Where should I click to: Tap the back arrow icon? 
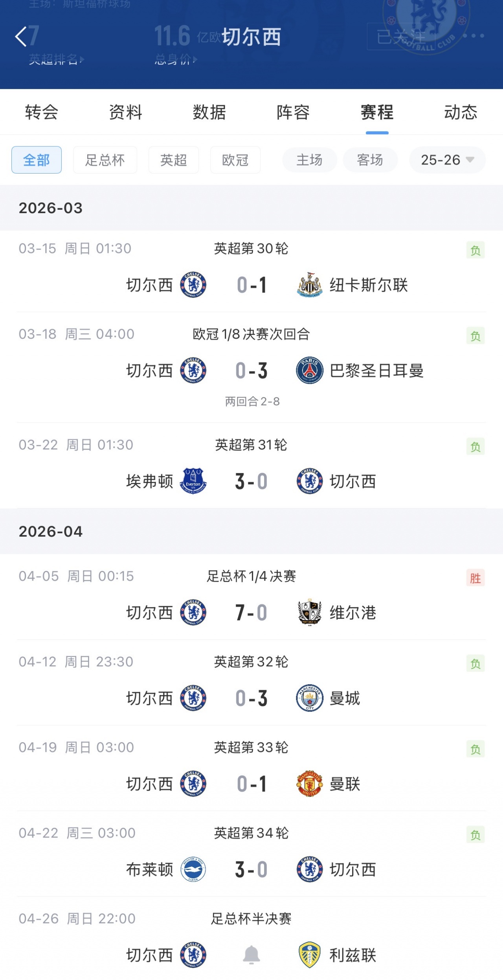click(21, 37)
